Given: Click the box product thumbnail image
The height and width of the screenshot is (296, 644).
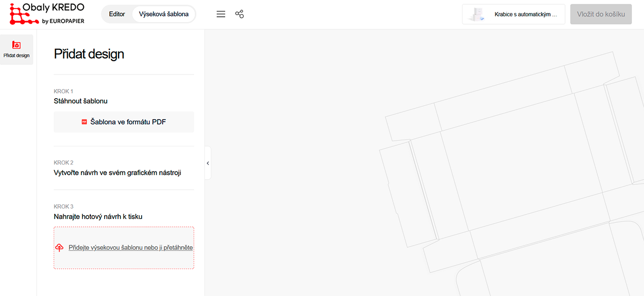Looking at the screenshot, I should pos(477,14).
